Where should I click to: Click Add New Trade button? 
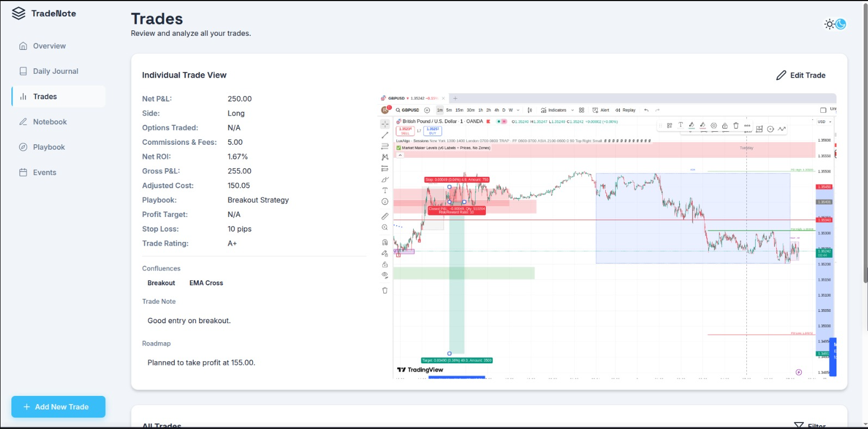click(59, 407)
